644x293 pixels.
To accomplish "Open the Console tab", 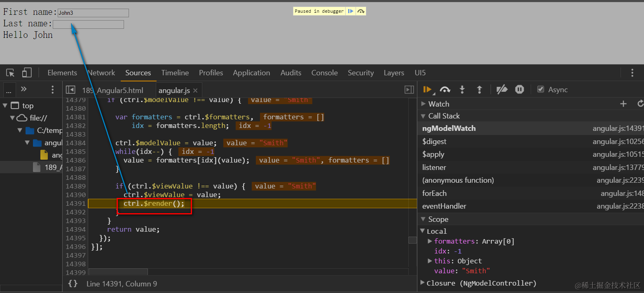I will click(x=324, y=73).
